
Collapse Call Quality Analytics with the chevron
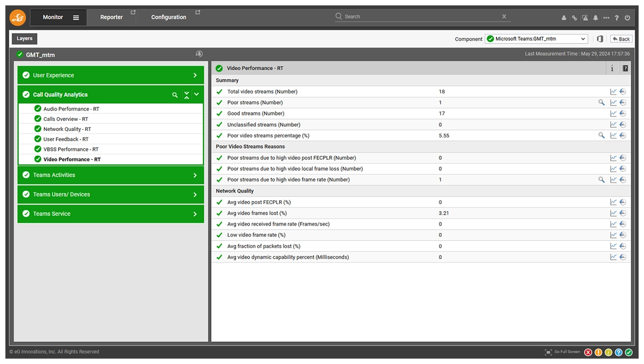(x=196, y=94)
